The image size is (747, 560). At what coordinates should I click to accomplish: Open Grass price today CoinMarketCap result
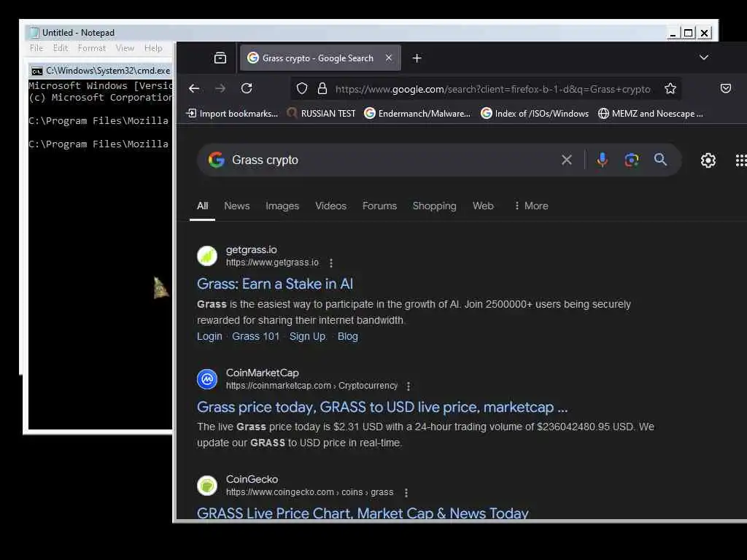pos(382,407)
